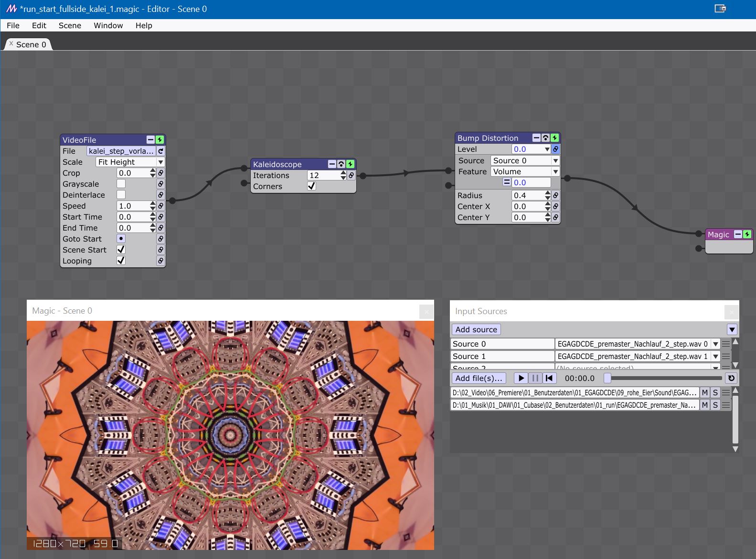
Task: Open the Source 0 audio input dropdown
Action: 638,344
